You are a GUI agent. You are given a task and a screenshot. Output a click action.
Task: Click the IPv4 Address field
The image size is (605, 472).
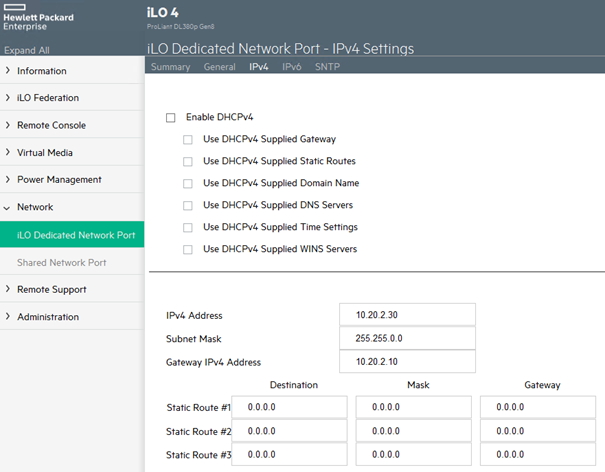(407, 315)
